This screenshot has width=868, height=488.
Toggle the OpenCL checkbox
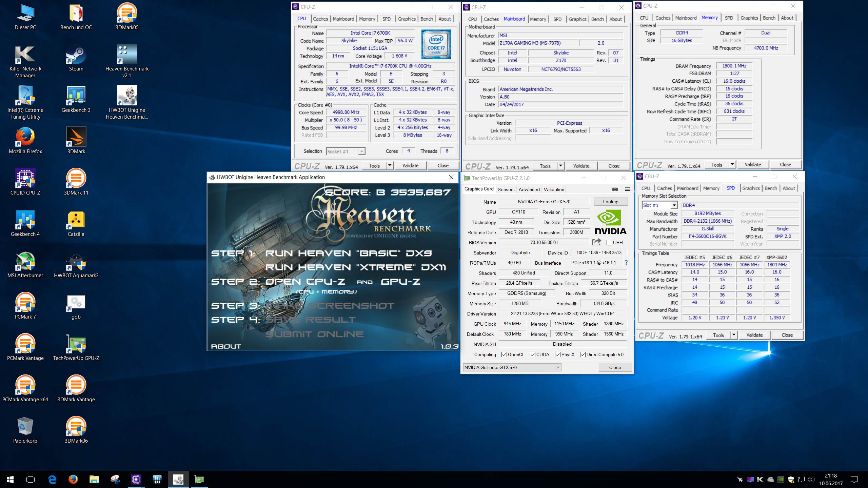coord(504,354)
